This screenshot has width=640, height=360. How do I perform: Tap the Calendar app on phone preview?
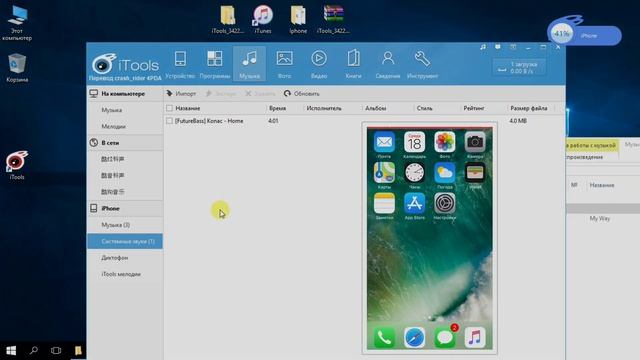(414, 142)
